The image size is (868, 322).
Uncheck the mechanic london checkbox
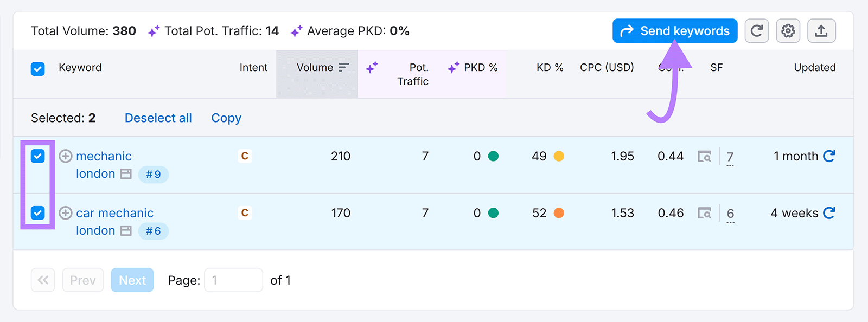click(x=37, y=156)
